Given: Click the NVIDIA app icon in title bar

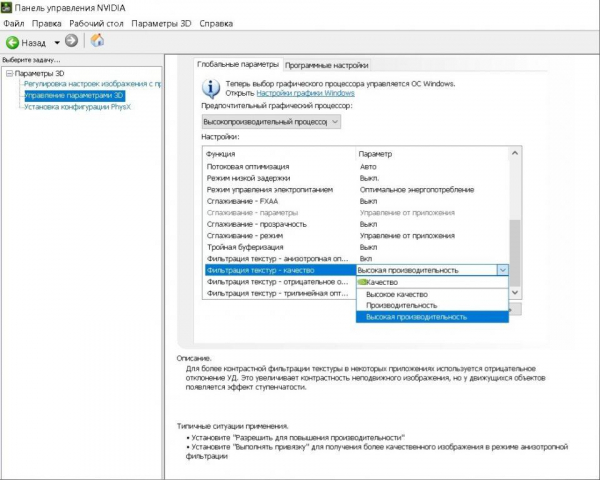Looking at the screenshot, I should [6, 7].
